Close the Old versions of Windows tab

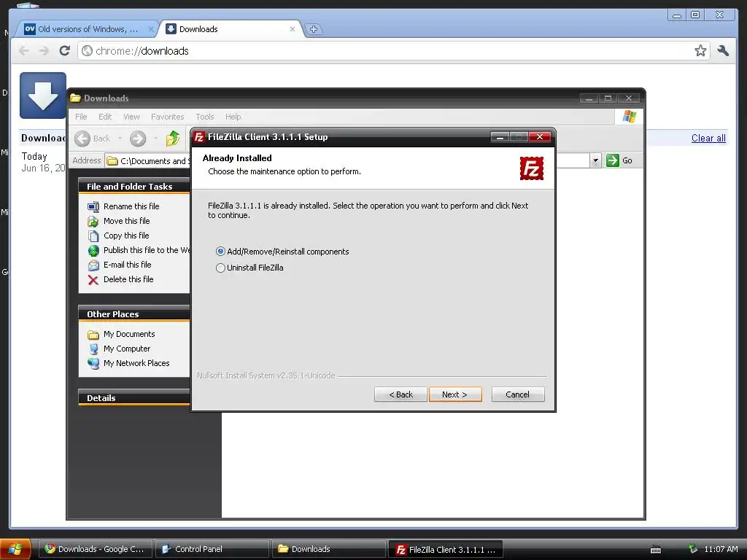(150, 29)
